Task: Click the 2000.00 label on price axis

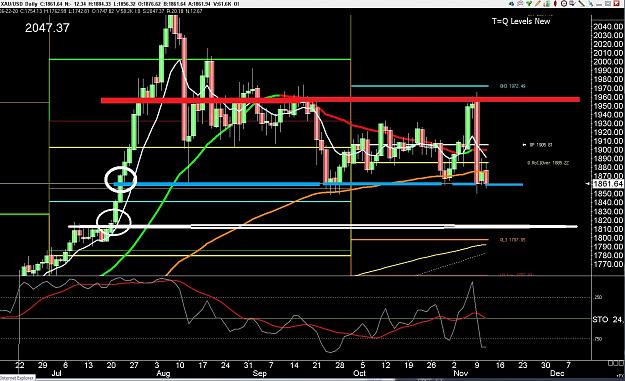Action: pos(608,62)
